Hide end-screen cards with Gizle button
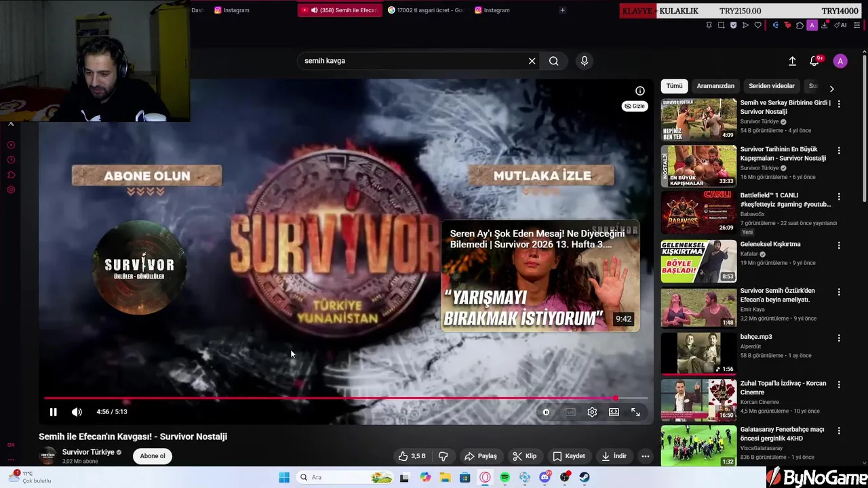 click(635, 106)
